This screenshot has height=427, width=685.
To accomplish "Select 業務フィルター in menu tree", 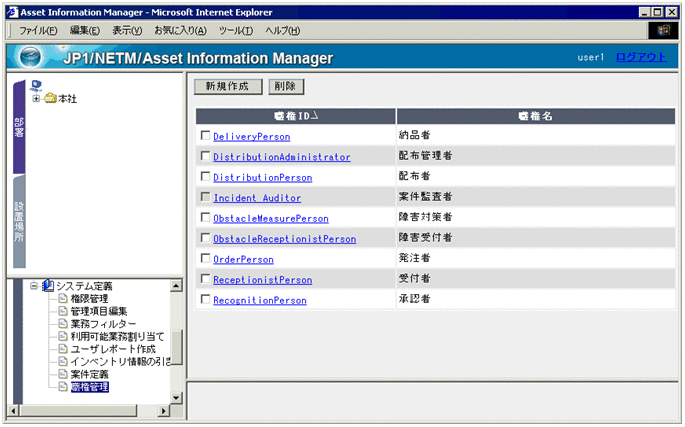I will 104,324.
